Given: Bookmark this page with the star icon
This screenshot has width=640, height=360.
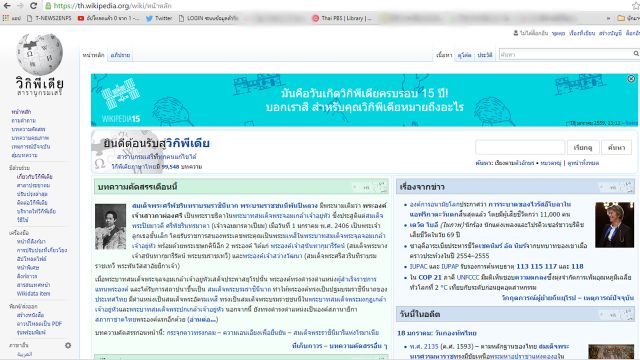Looking at the screenshot, I should tap(636, 6).
